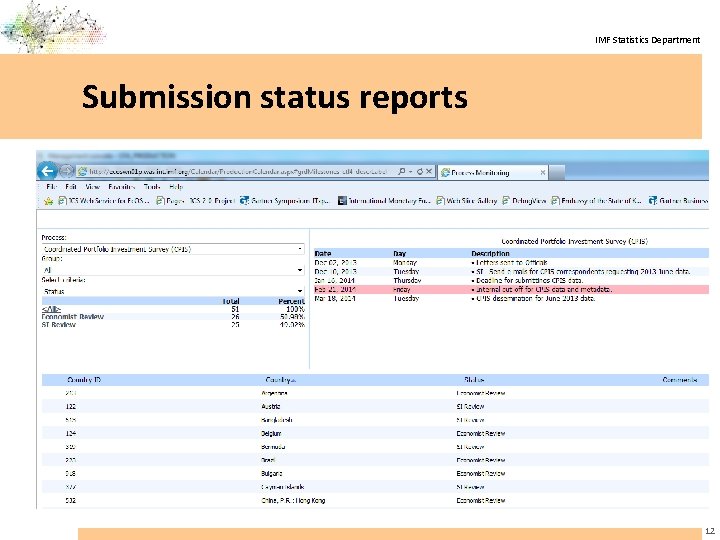
Task: Select the highlighted internal cut-off milestone row
Action: (x=512, y=289)
